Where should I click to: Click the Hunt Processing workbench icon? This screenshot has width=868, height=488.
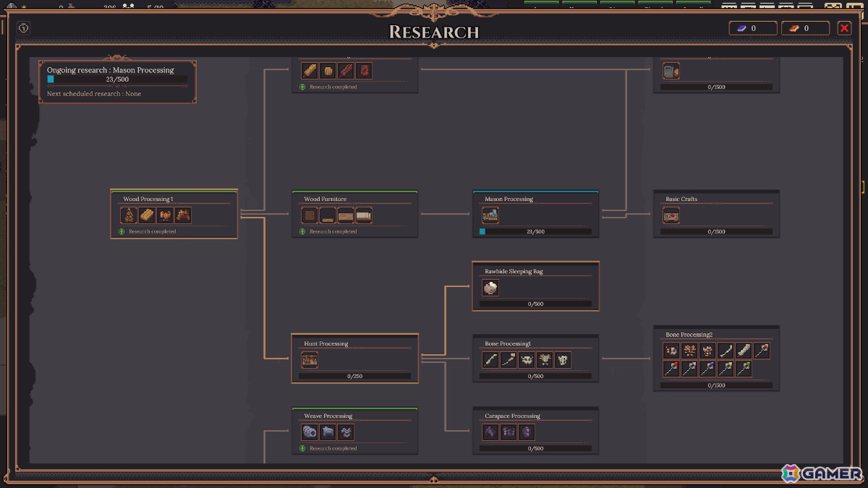[x=310, y=360]
